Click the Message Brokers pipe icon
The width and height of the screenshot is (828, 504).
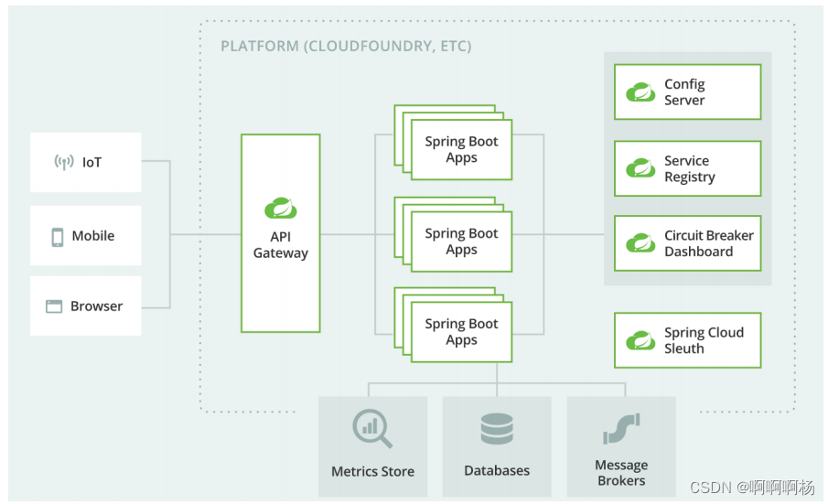(621, 428)
